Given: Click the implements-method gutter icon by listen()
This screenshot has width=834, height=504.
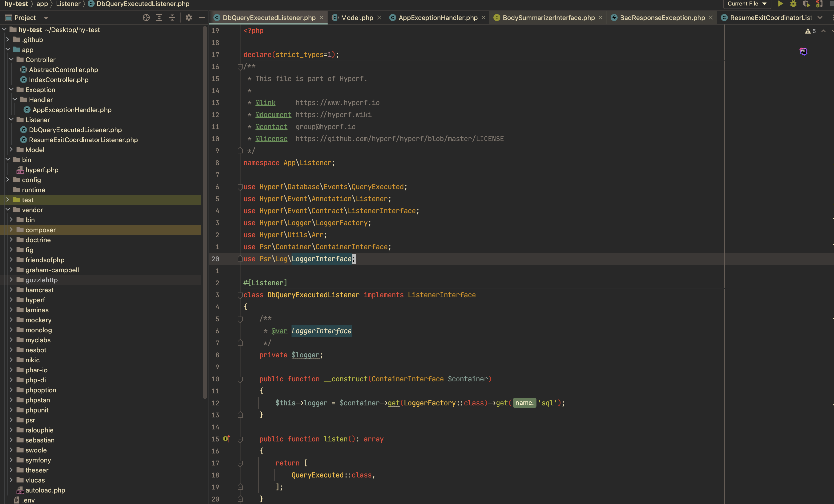Looking at the screenshot, I should coord(226,439).
